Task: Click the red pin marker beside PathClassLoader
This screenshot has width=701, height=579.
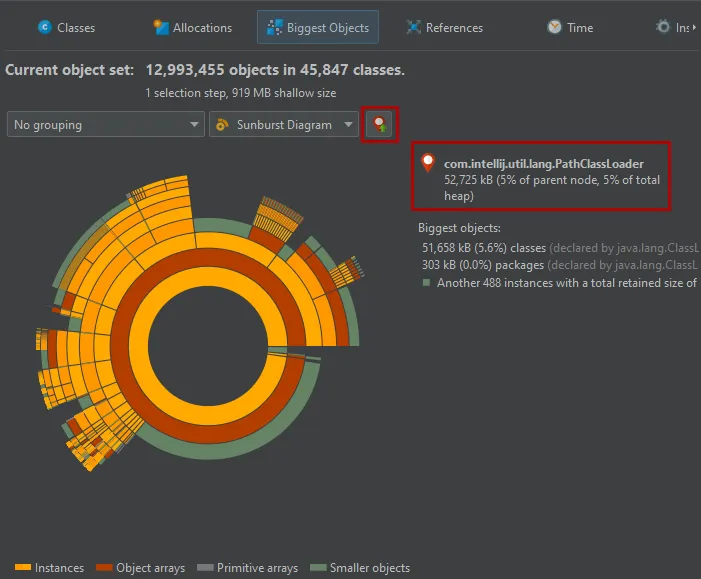Action: pyautogui.click(x=428, y=162)
